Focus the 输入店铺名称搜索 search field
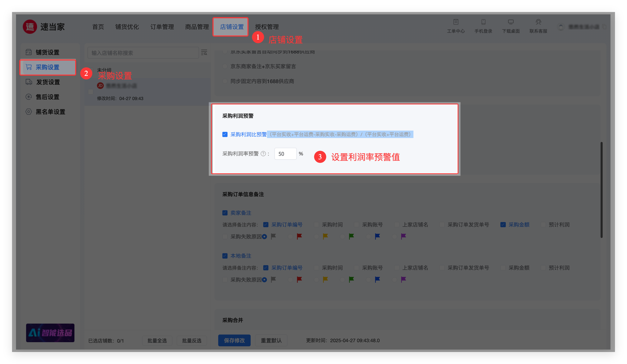627x364 pixels. pos(143,53)
